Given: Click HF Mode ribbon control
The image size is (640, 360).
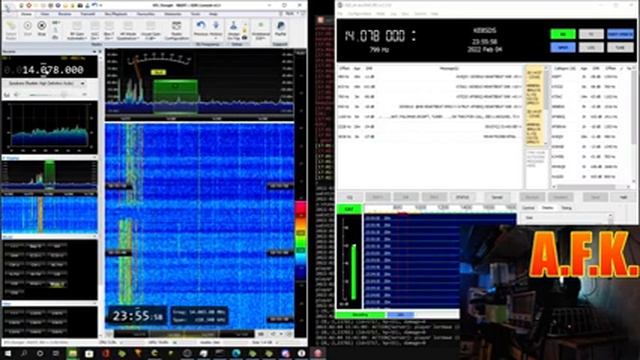Looking at the screenshot, I should coord(128,31).
